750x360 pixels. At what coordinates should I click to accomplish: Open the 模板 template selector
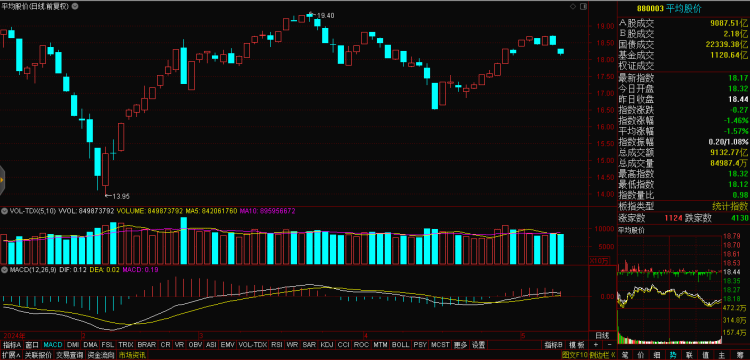coord(577,344)
